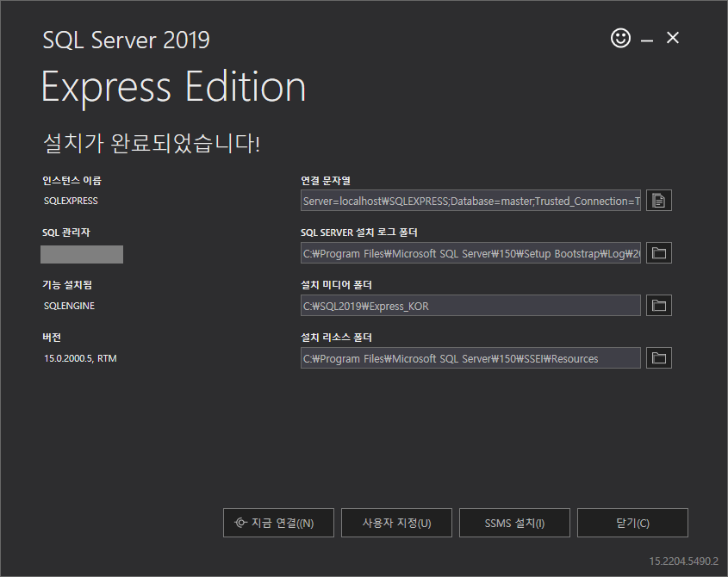The width and height of the screenshot is (728, 577).
Task: Open the installation resources folder icon
Action: point(659,358)
